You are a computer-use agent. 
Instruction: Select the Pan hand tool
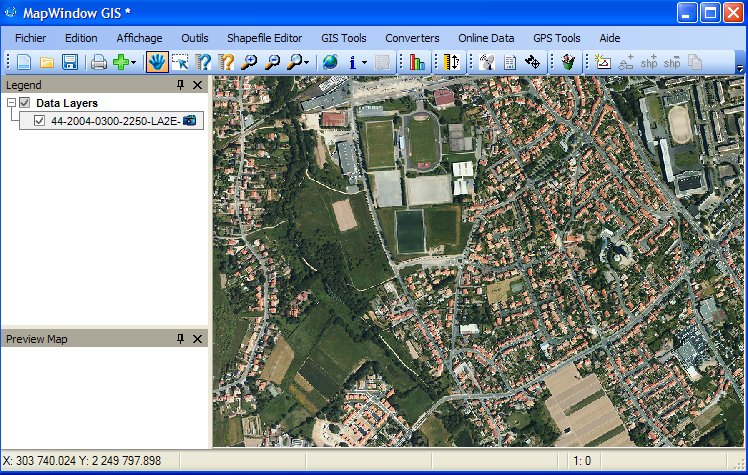156,62
